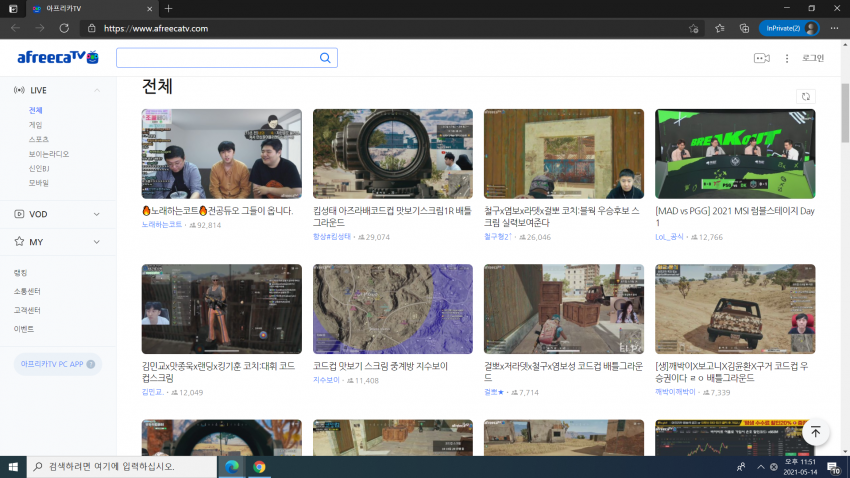
Task: Click the browser address bar URL
Action: click(x=156, y=28)
